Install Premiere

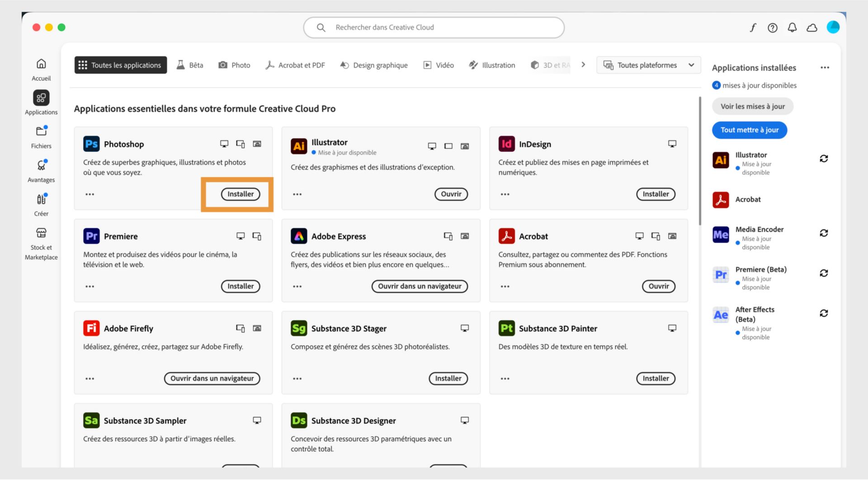coord(241,287)
